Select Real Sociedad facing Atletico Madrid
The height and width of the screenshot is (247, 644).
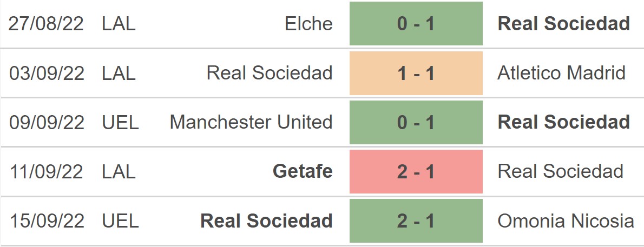pyautogui.click(x=270, y=73)
